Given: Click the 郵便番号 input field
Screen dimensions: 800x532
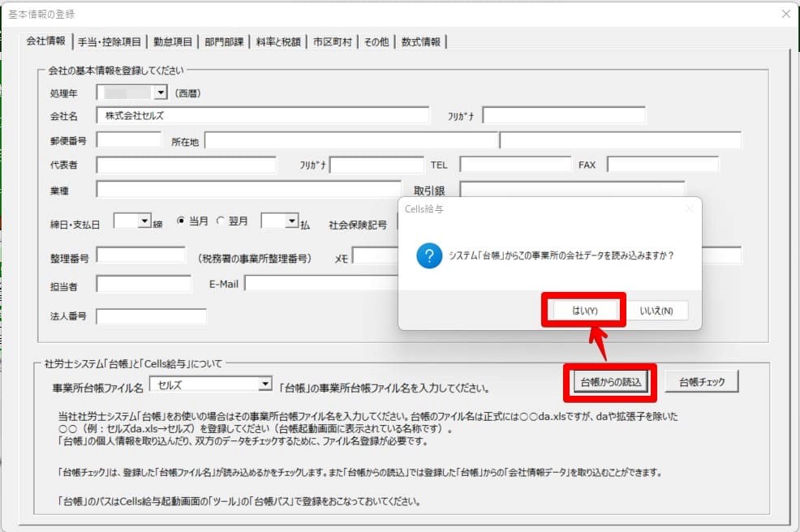Looking at the screenshot, I should click(129, 140).
